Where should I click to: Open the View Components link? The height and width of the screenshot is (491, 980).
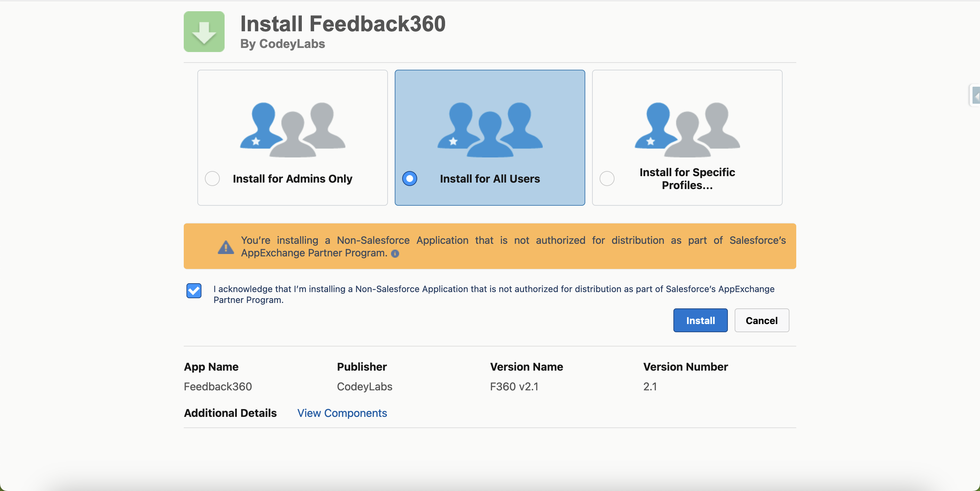pos(342,413)
